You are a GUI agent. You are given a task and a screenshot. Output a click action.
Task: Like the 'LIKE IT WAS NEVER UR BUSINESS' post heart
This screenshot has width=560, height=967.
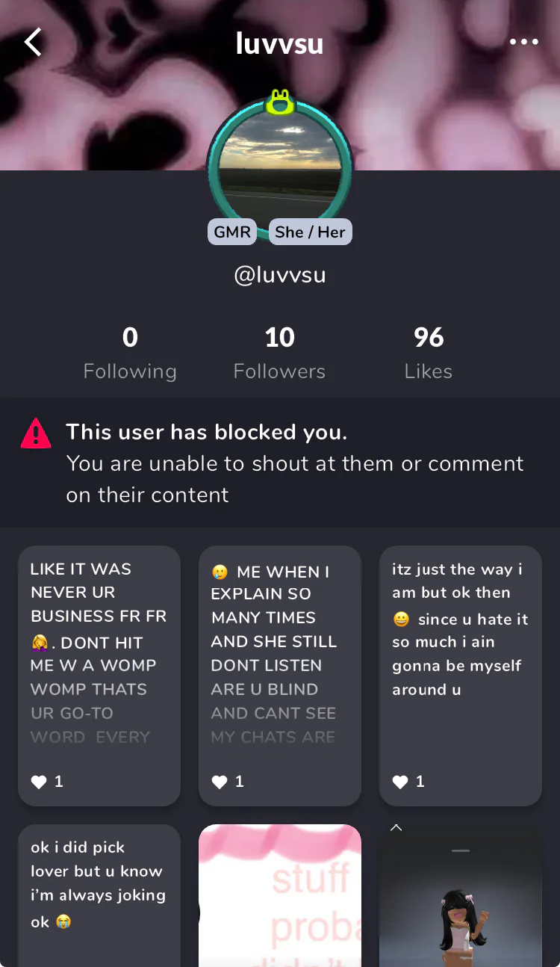(39, 782)
